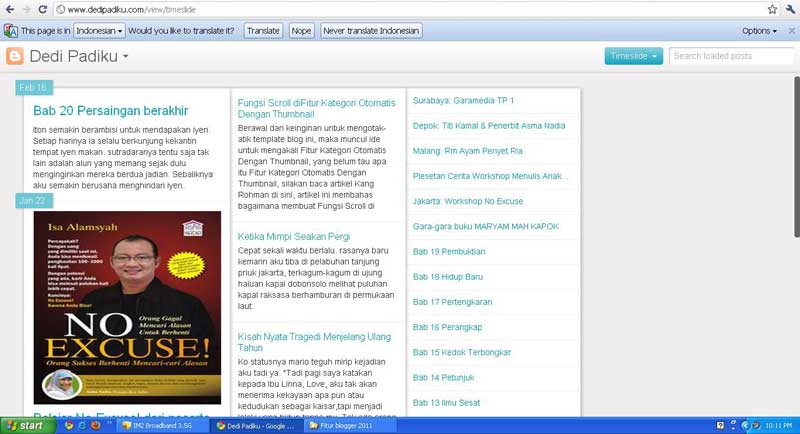Click into the Search loaded posts field
Screen dimensions: 800x434
pyautogui.click(x=732, y=56)
